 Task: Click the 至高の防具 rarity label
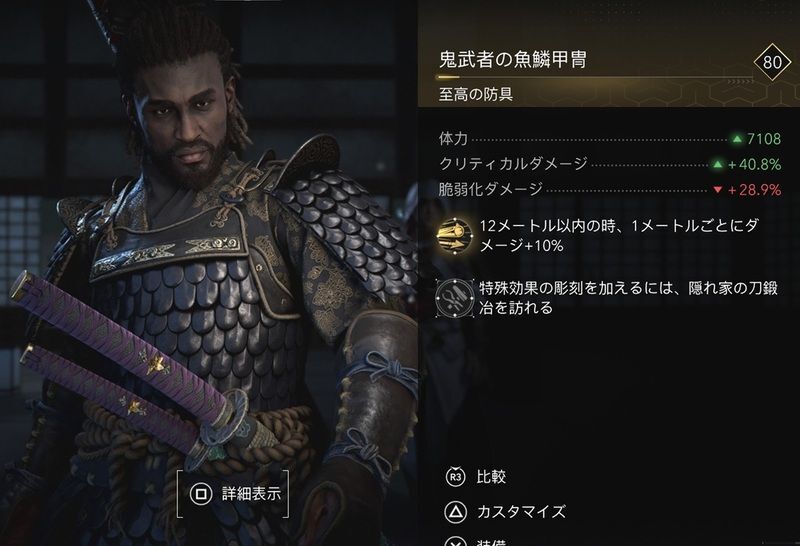[476, 94]
